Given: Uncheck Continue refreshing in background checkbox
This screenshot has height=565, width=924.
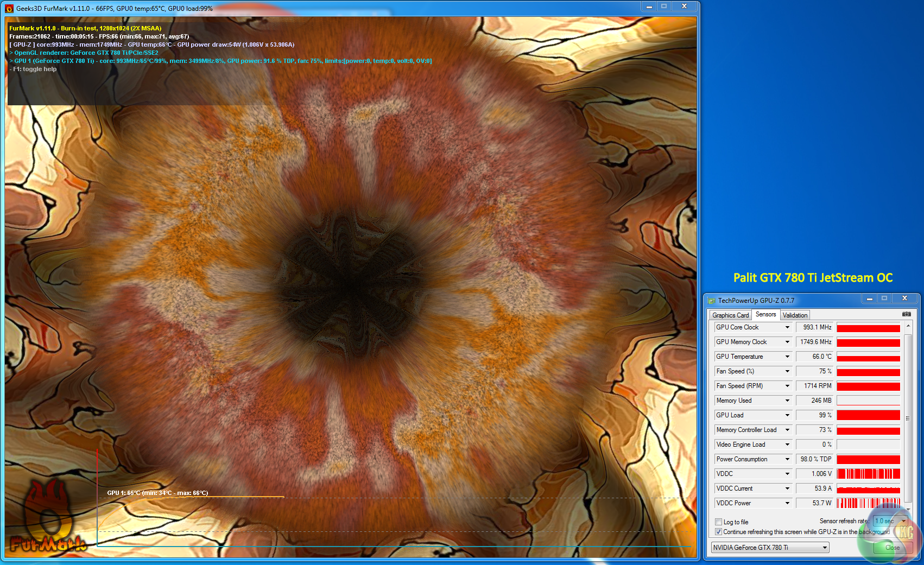Looking at the screenshot, I should tap(718, 532).
